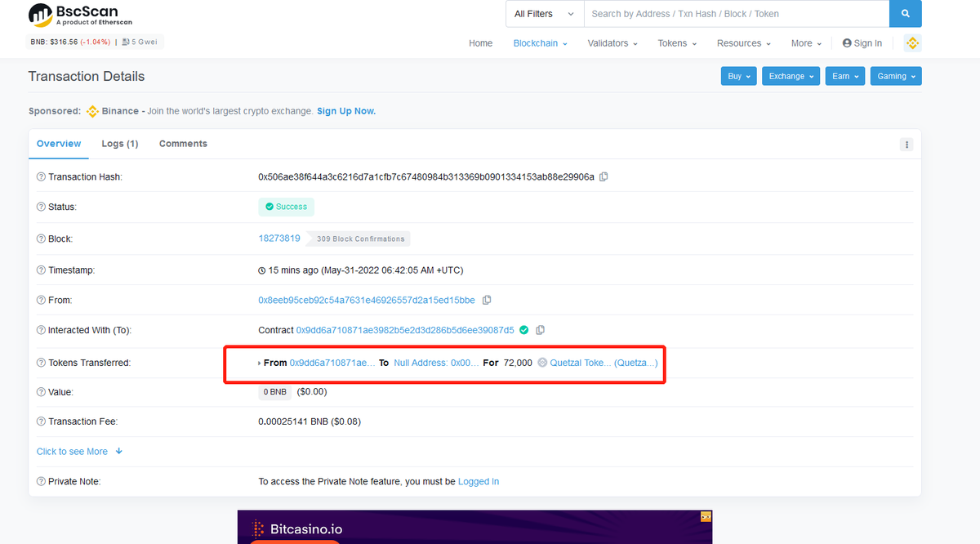980x544 pixels.
Task: Click Sign Up Now sponsored link
Action: (346, 111)
